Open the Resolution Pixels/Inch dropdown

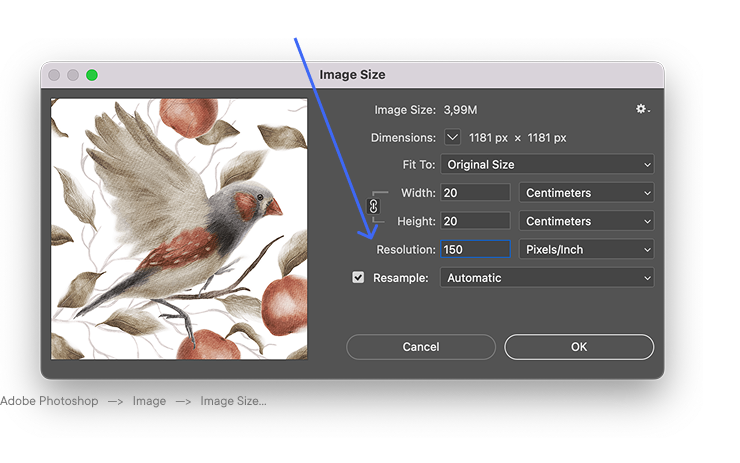(x=586, y=249)
